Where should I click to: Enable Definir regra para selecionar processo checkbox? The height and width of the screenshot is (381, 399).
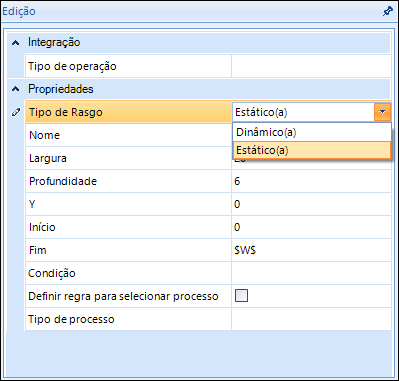(241, 296)
